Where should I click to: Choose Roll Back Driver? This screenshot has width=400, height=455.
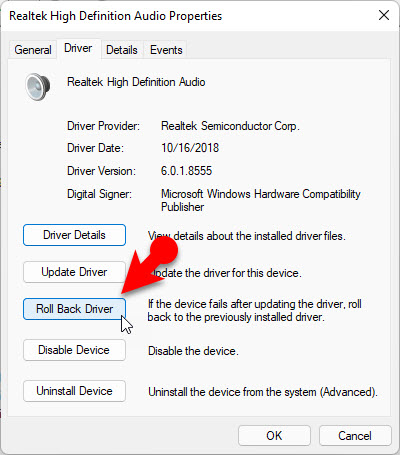coord(74,309)
